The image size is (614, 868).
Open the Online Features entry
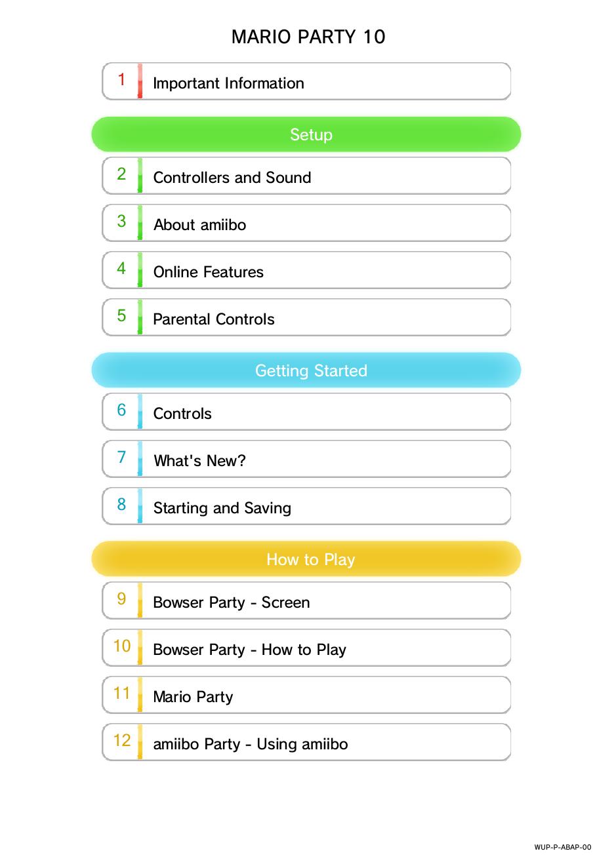click(306, 271)
